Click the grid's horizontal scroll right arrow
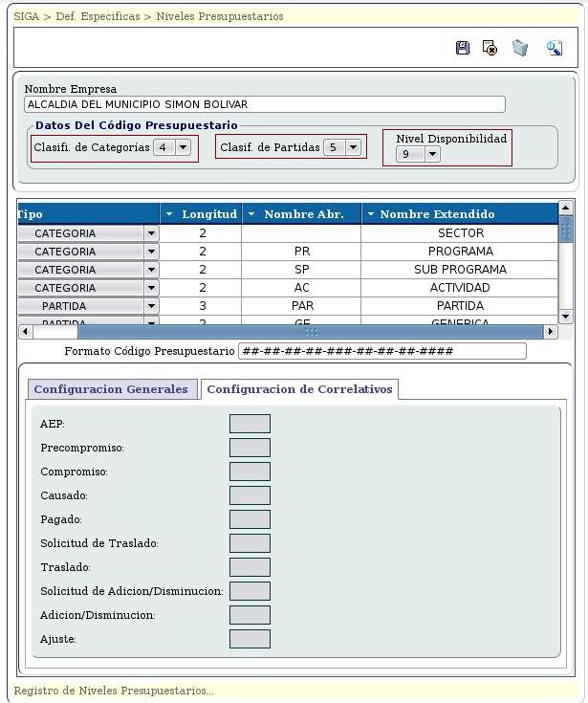This screenshot has height=703, width=588. 550,332
